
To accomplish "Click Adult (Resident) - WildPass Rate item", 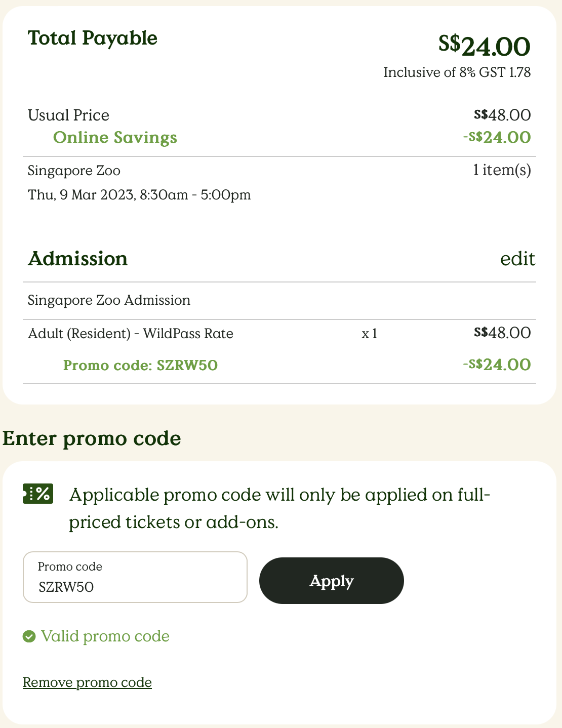I will (131, 334).
